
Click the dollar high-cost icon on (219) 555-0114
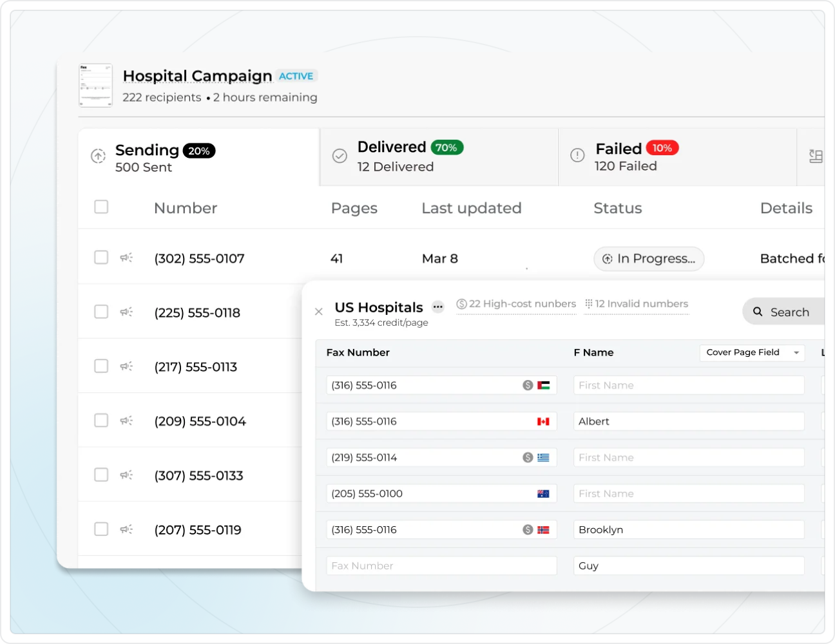[x=527, y=457]
